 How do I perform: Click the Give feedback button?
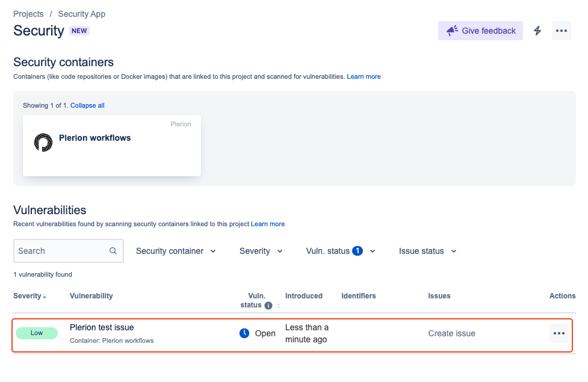(480, 31)
